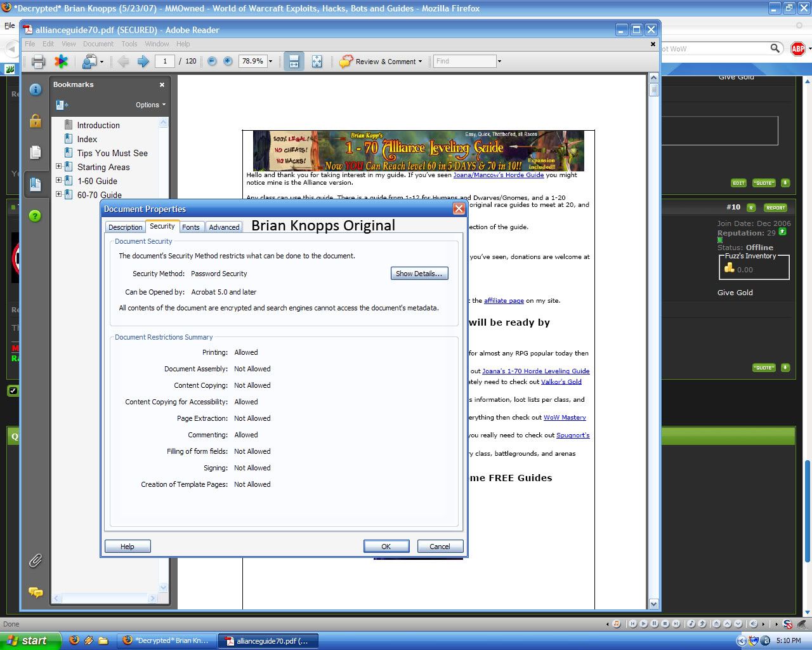Click the ABP Adblock Plus icon in Firefox
The height and width of the screenshot is (650, 812).
tap(798, 48)
